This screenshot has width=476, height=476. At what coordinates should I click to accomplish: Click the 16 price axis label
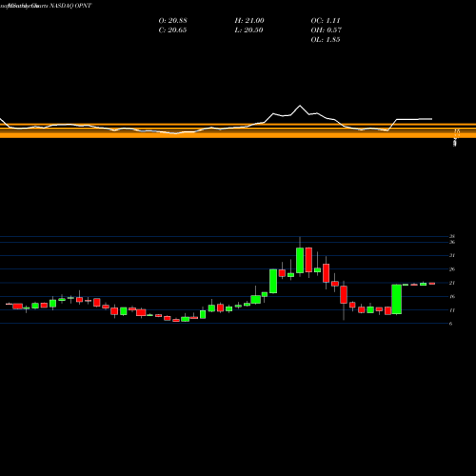pyautogui.click(x=452, y=296)
